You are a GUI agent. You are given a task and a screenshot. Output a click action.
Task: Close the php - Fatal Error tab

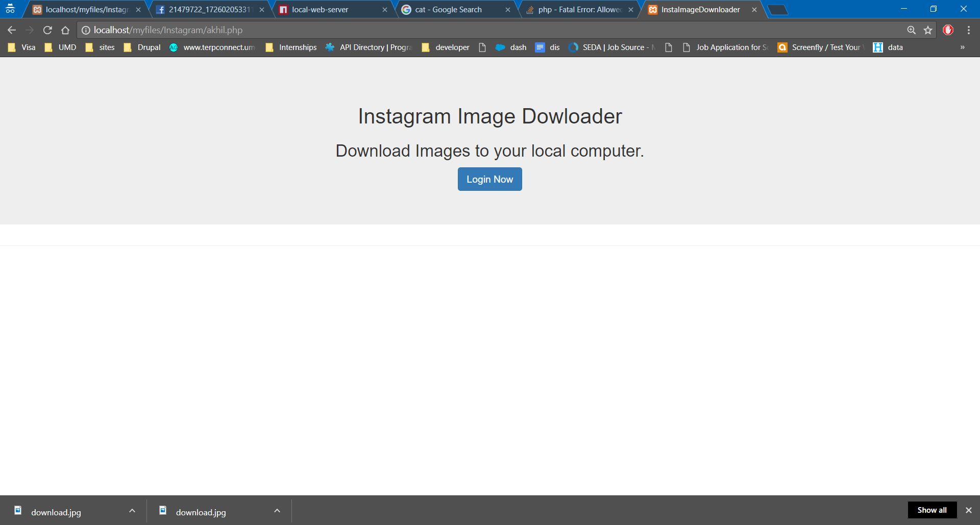(631, 10)
